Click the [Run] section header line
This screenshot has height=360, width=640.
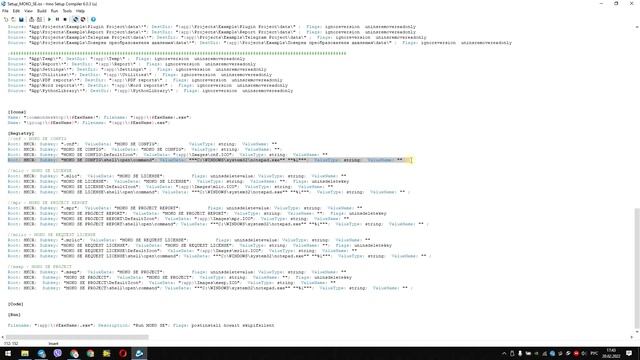tap(14, 315)
